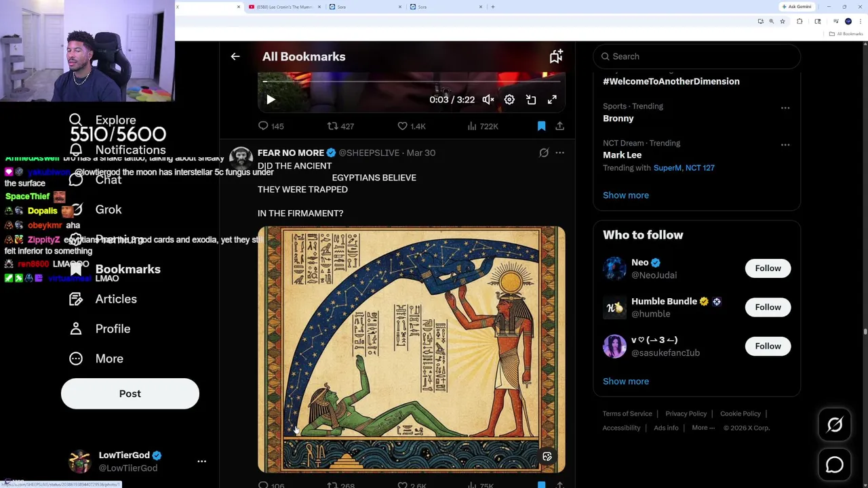Open more options for the Bronny trend
Viewport: 868px width, 488px height.
[x=785, y=108]
